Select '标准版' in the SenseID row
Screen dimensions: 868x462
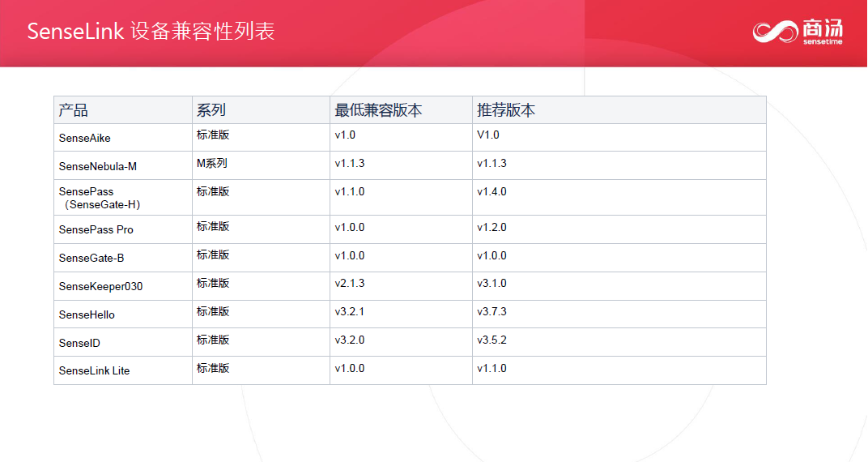261,342
